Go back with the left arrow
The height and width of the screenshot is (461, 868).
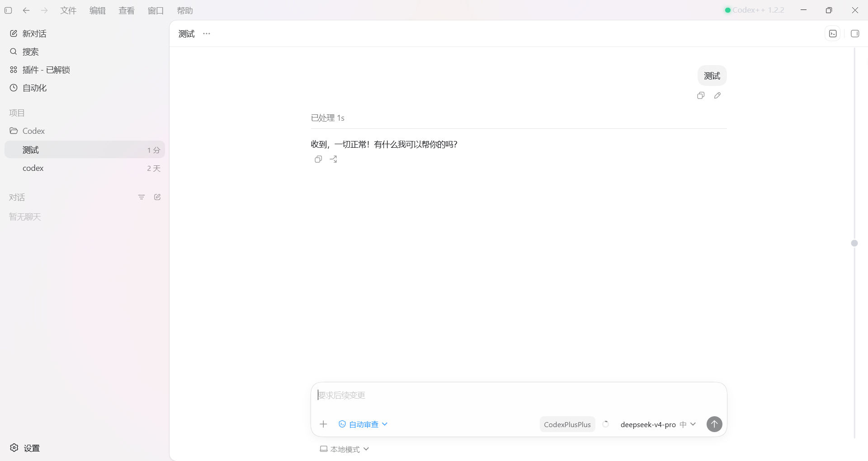(x=26, y=10)
